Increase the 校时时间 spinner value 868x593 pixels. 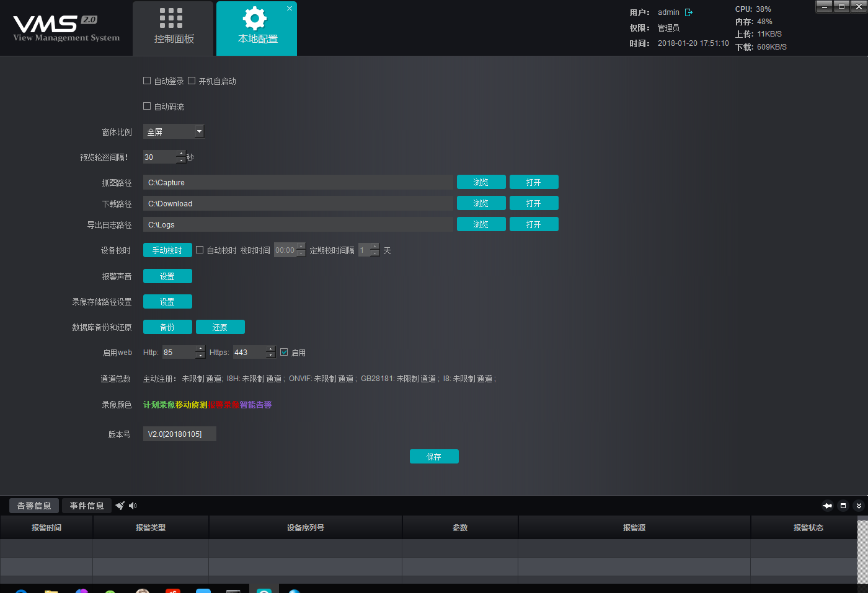click(x=301, y=247)
